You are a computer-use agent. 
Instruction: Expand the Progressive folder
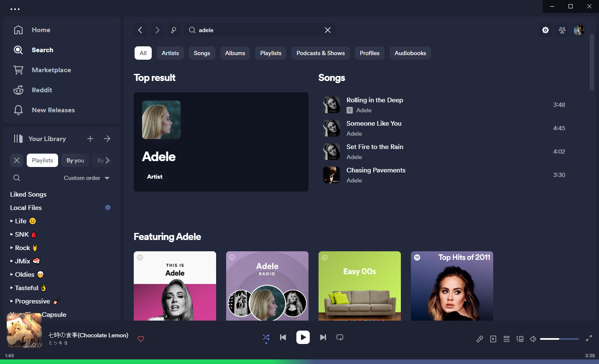coord(12,301)
